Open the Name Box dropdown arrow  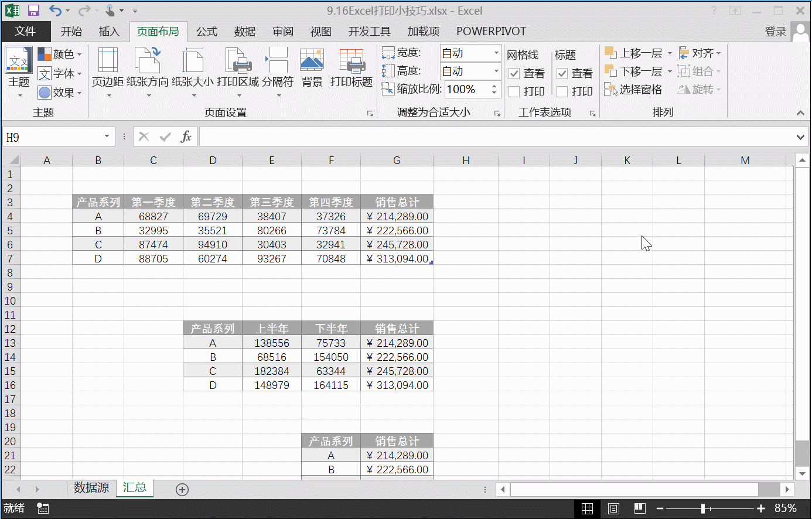[x=107, y=136]
